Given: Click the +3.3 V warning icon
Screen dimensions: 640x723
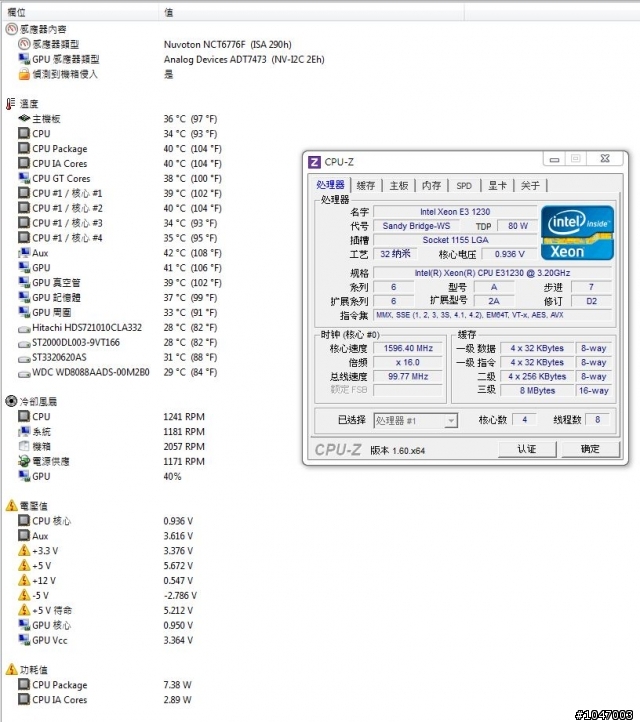Looking at the screenshot, I should pyautogui.click(x=24, y=551).
